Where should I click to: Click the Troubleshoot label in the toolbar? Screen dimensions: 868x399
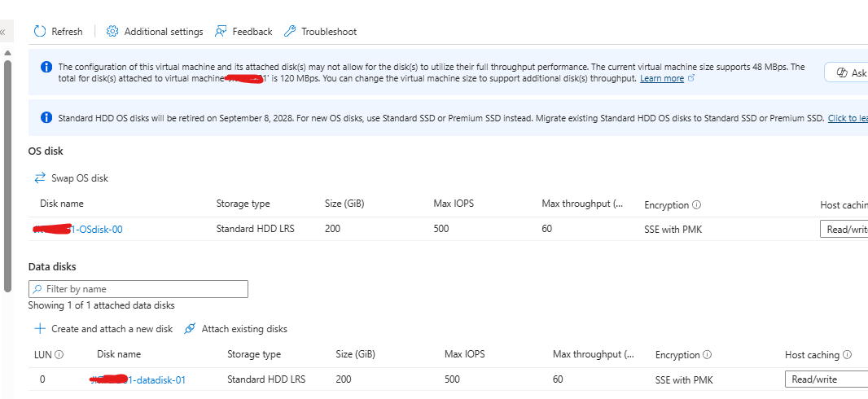click(329, 32)
